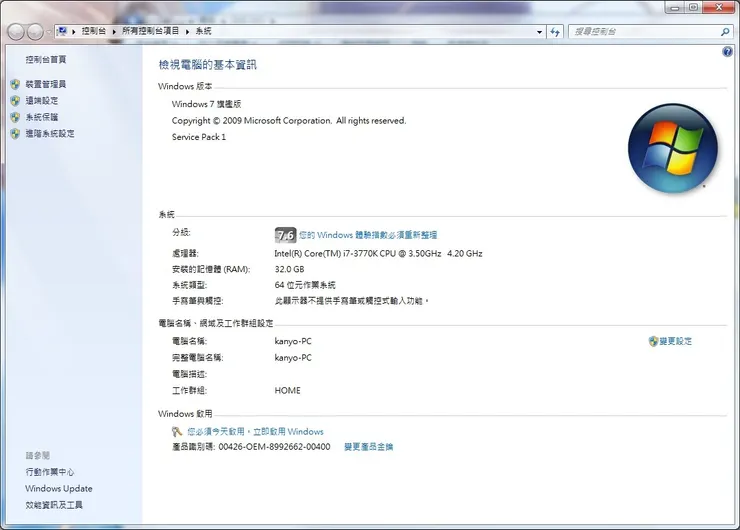Click the product ID 00426-OEM-8992662-00400
Screen dimensions: 740x530
tap(274, 447)
